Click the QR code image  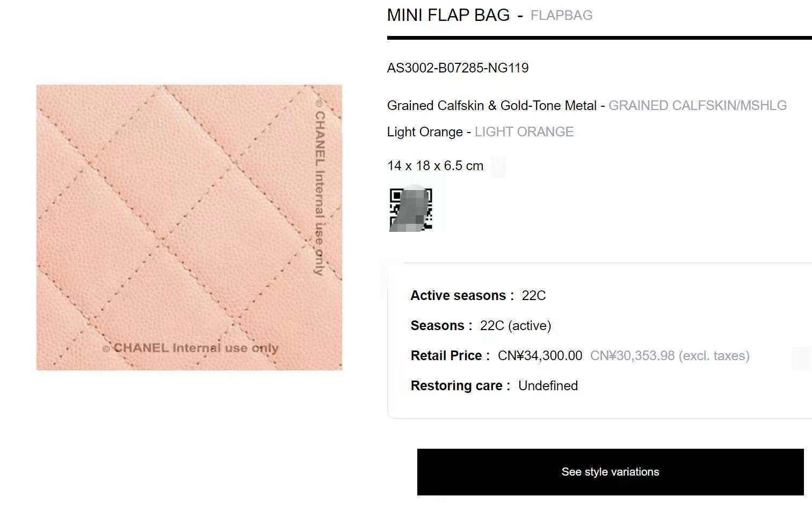(411, 209)
